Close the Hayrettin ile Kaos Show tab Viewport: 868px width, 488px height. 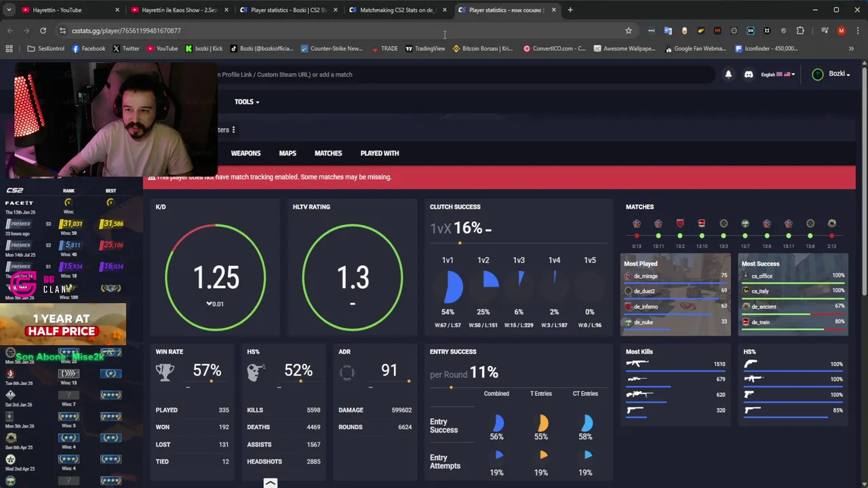click(226, 10)
